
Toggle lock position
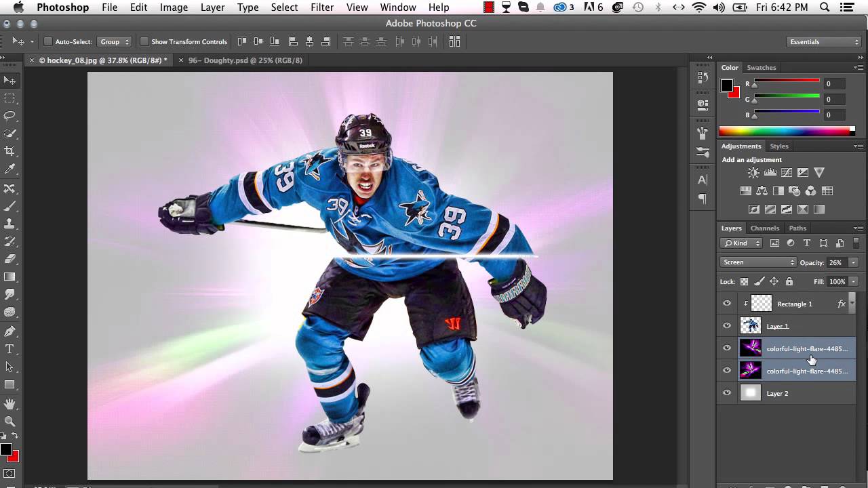774,281
